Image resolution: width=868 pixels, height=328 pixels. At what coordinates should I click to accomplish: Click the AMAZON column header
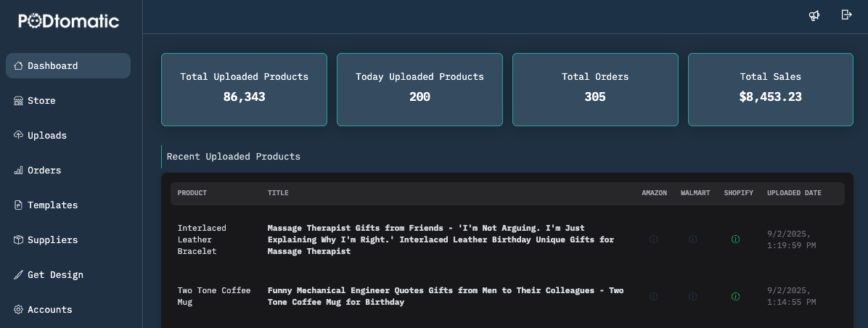(655, 193)
